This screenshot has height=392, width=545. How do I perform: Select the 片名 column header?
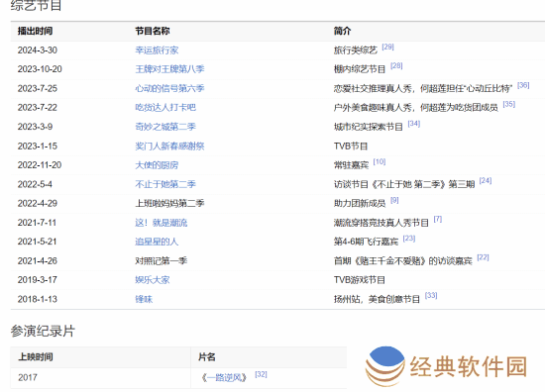pos(207,357)
